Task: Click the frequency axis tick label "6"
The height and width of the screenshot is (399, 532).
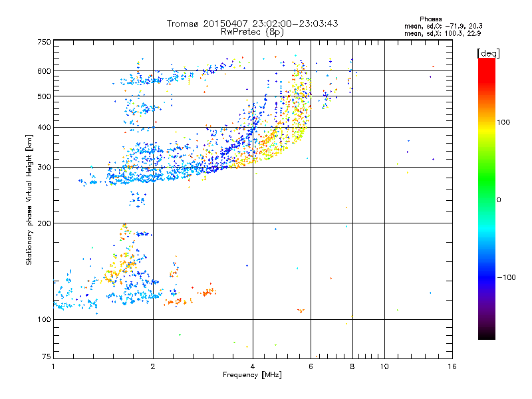Action: [311, 366]
